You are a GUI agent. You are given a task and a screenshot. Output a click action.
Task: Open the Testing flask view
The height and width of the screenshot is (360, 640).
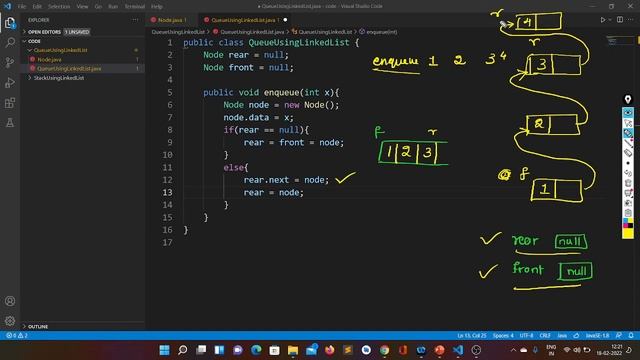10,122
